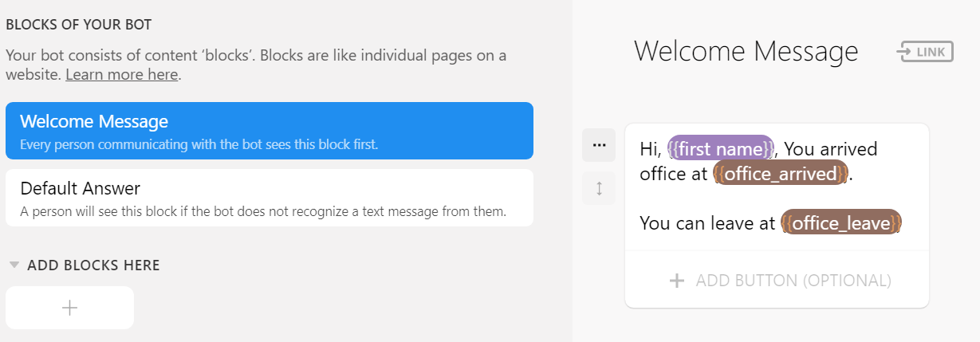Select the Welcome Message block
980x342 pixels.
269,131
